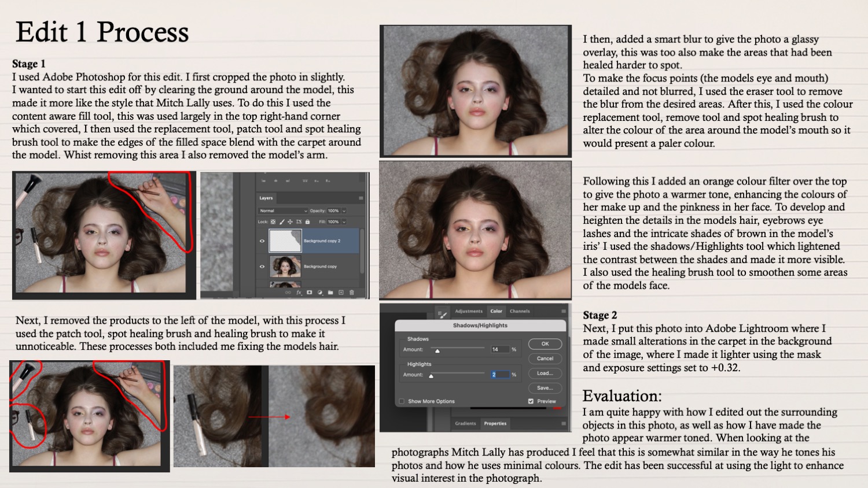Expand the Opacity value dropdown arrow
The width and height of the screenshot is (868, 488).
click(344, 211)
